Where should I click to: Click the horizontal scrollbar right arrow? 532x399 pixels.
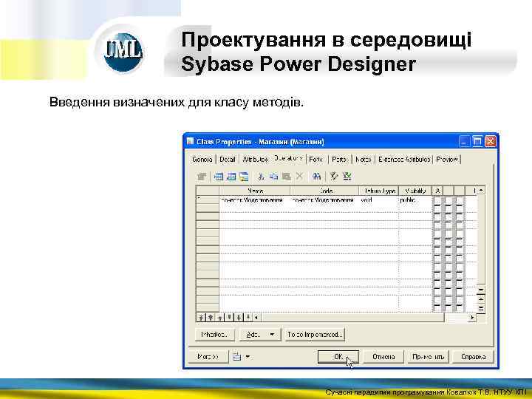coord(472,318)
